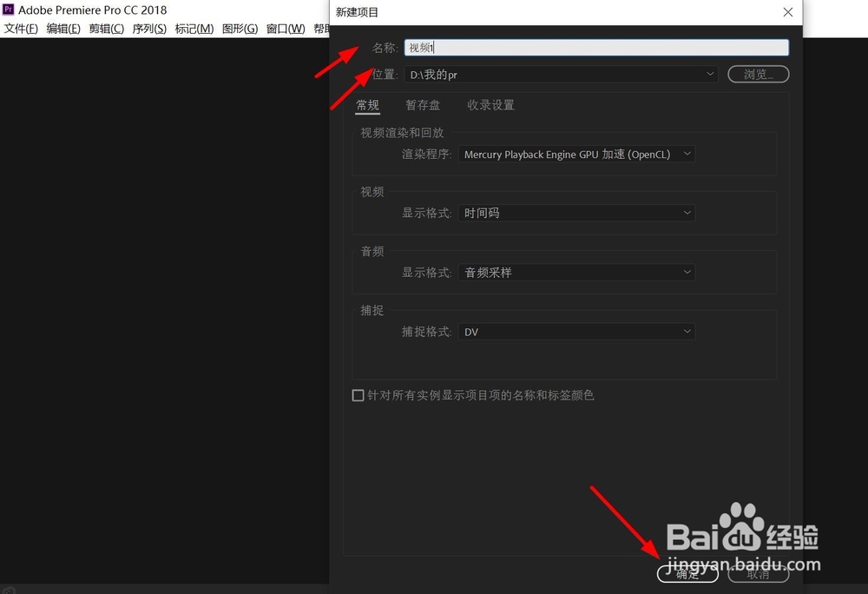Click the 浏览 browse button
Viewport: 868px width, 594px height.
click(x=758, y=74)
